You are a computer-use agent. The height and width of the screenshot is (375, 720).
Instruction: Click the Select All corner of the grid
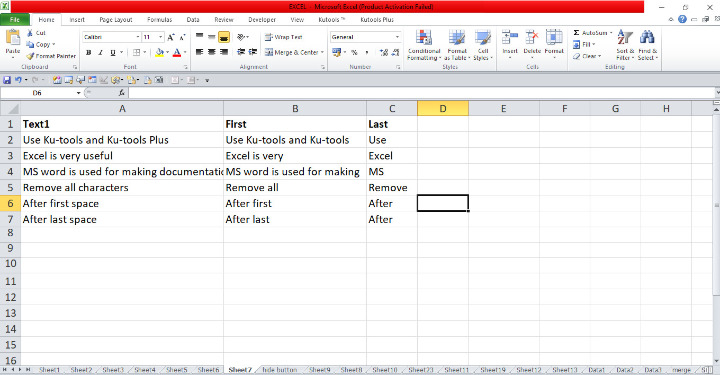coord(10,109)
